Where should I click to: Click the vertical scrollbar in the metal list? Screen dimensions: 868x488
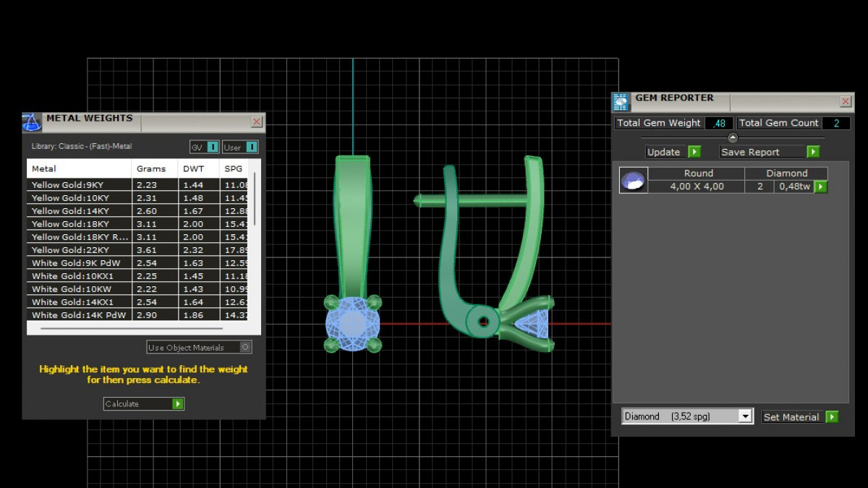tap(255, 200)
